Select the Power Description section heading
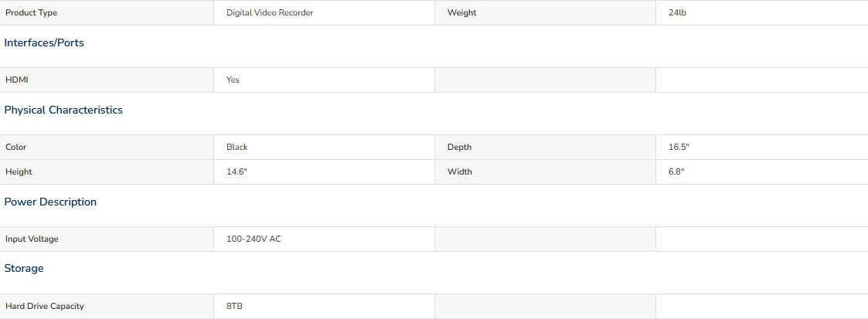 point(50,202)
